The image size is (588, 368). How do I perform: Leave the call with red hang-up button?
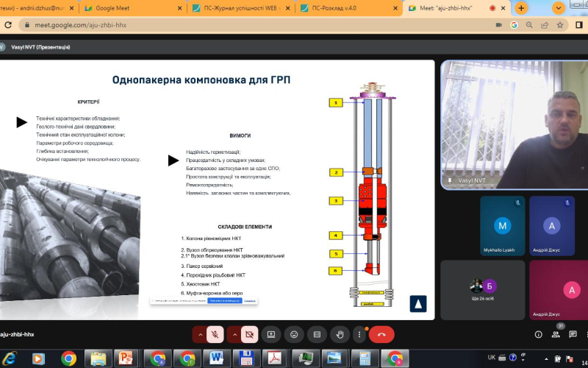pos(381,334)
